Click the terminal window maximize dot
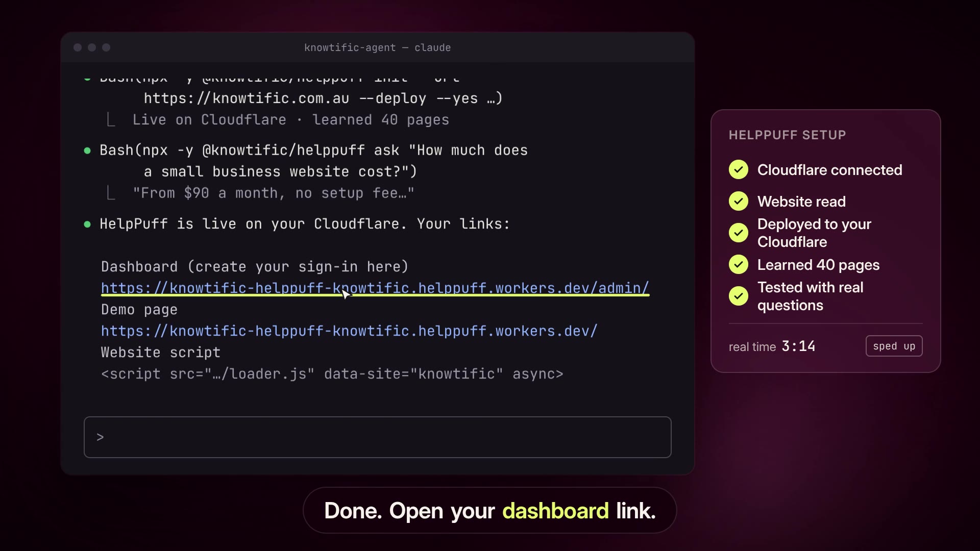This screenshot has width=980, height=551. (106, 47)
